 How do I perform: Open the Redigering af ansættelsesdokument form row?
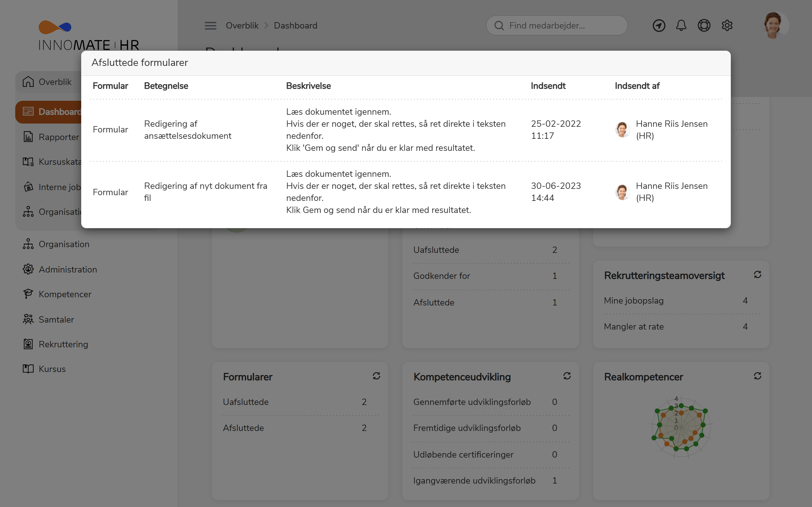[x=187, y=130]
